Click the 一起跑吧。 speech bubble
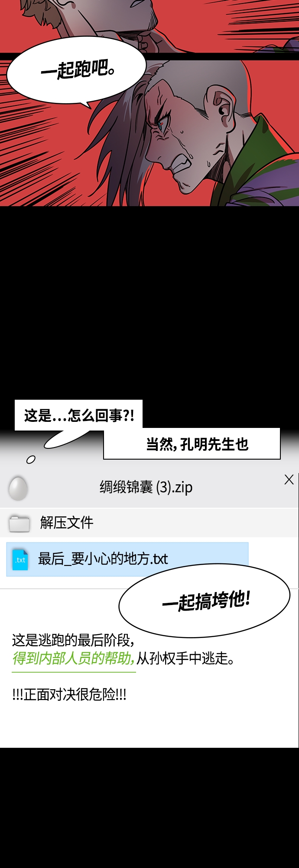The height and width of the screenshot is (868, 299). 77,71
